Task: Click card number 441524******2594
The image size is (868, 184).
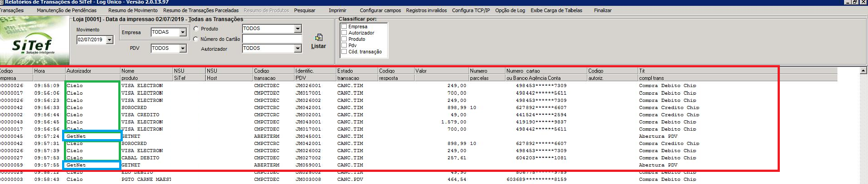Action: click(541, 114)
